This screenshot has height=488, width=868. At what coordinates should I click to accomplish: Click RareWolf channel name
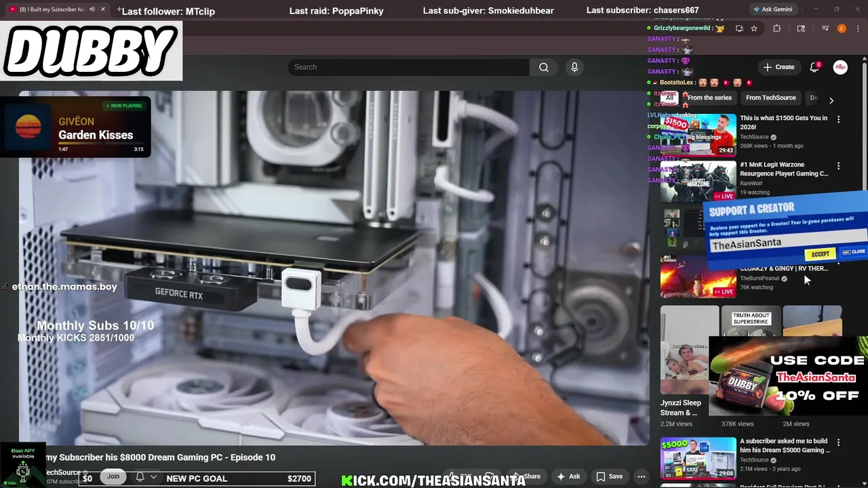[751, 183]
